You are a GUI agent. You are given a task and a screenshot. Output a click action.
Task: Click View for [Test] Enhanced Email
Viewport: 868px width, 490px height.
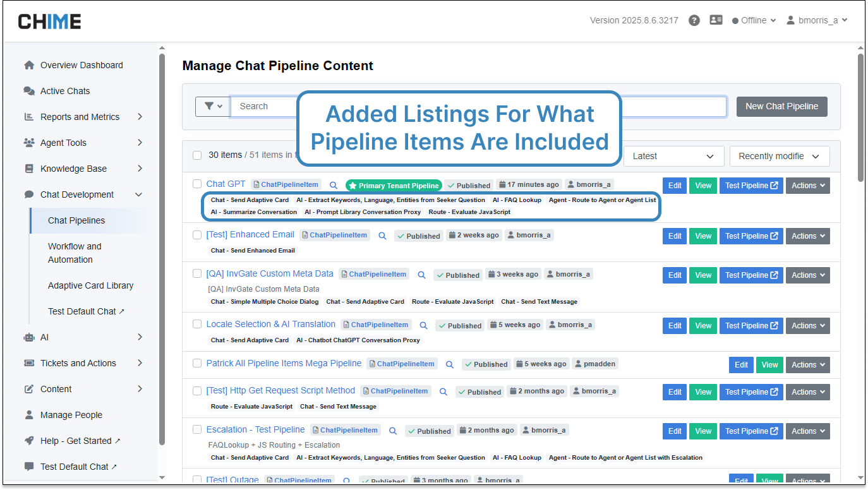click(x=703, y=236)
